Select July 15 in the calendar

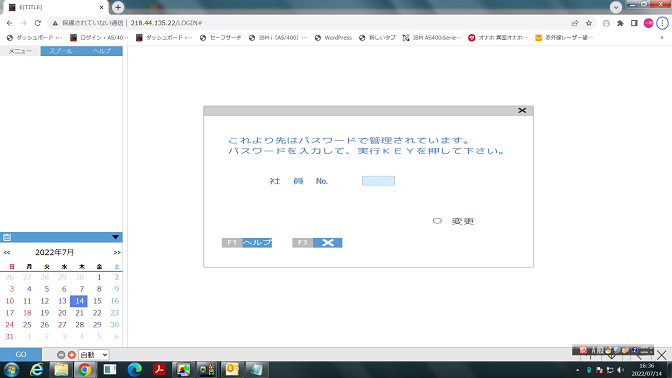click(x=97, y=301)
